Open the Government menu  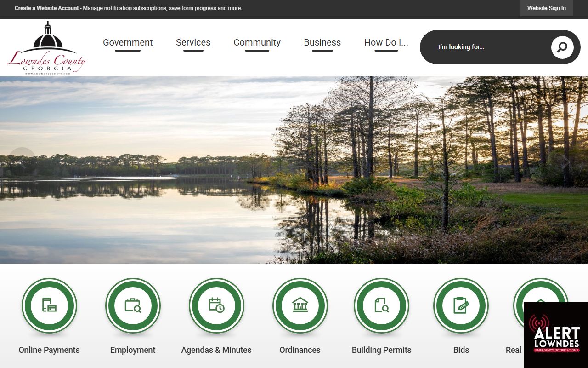point(128,42)
